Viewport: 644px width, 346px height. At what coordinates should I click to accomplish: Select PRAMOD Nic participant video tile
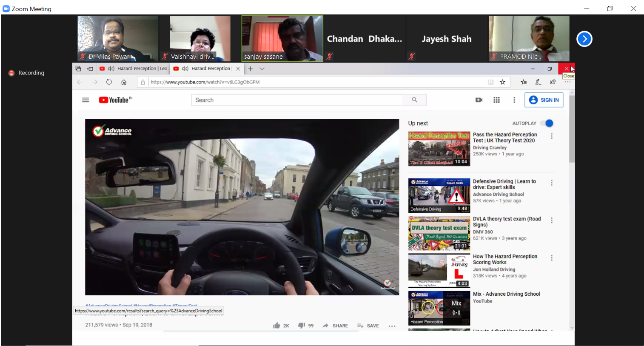point(529,39)
